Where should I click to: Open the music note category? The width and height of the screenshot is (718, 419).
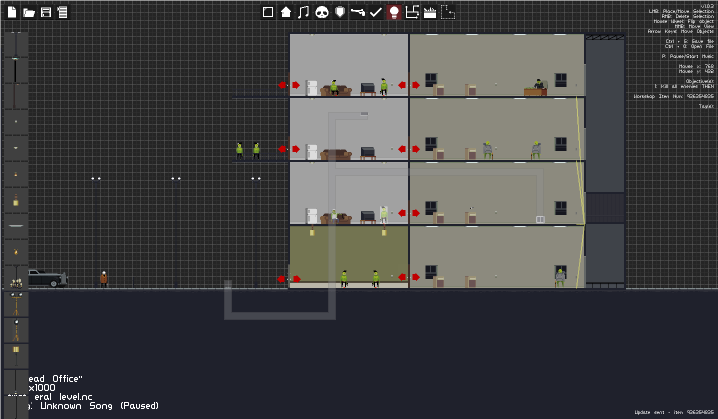pyautogui.click(x=303, y=12)
